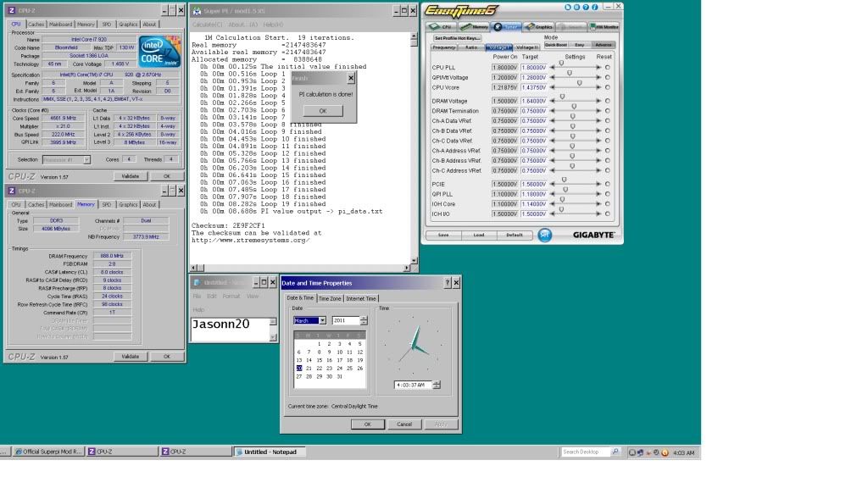Click the first system tray icon
The height and width of the screenshot is (488, 868).
pos(632,452)
